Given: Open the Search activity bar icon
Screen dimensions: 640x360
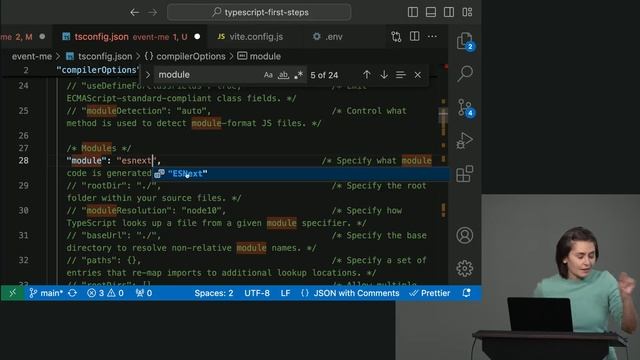Looking at the screenshot, I should [465, 74].
